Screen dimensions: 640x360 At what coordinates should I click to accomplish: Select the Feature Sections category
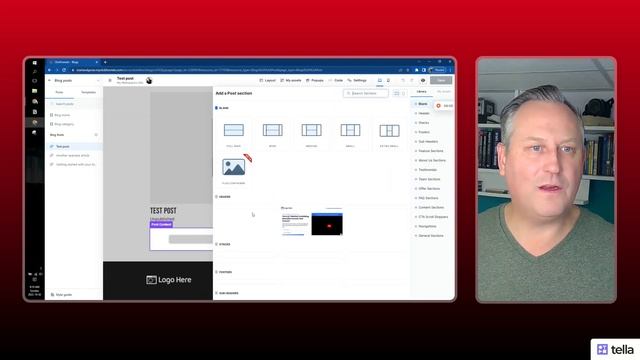point(430,151)
